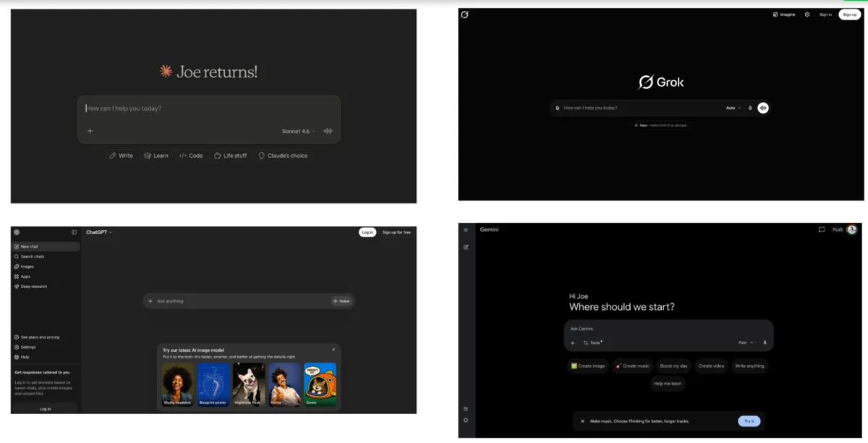Open Sonnet 4.6 model selector in Claude

[298, 131]
